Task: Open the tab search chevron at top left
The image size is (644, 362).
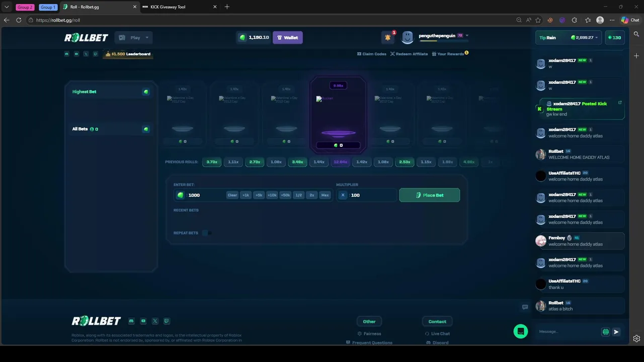Action: (x=7, y=7)
